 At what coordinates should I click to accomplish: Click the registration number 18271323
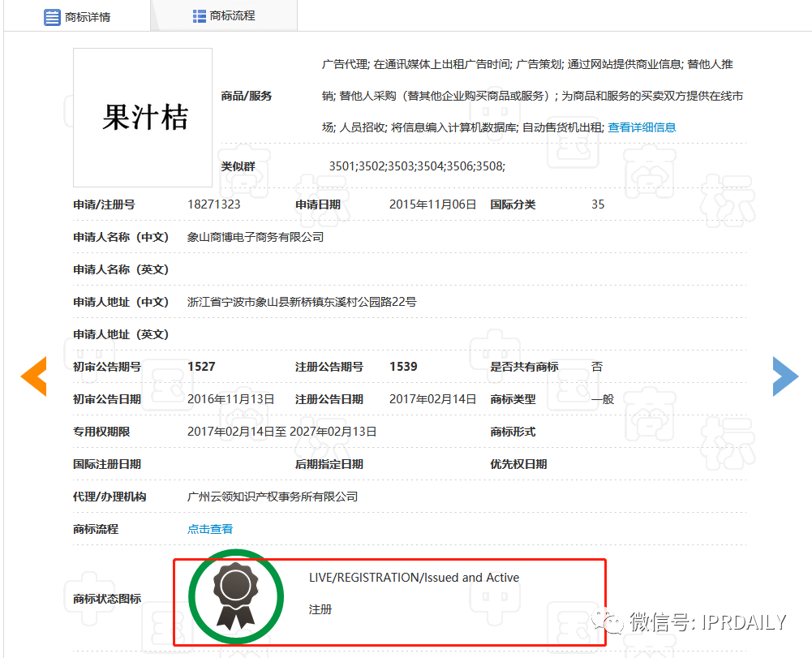click(x=214, y=204)
